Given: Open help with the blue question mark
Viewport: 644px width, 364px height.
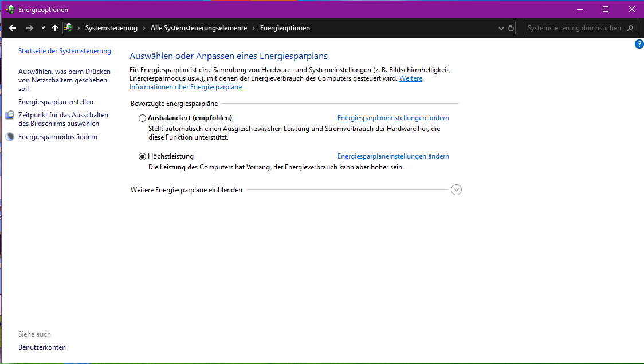Looking at the screenshot, I should click(x=639, y=44).
